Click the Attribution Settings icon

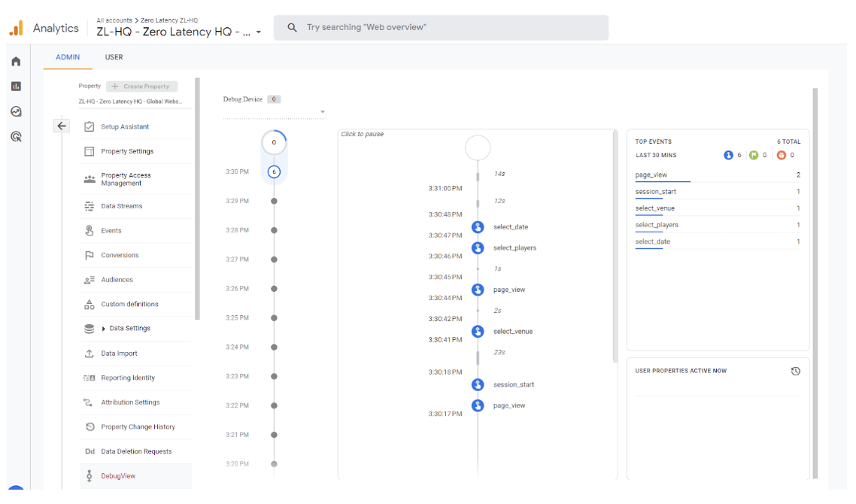click(88, 402)
